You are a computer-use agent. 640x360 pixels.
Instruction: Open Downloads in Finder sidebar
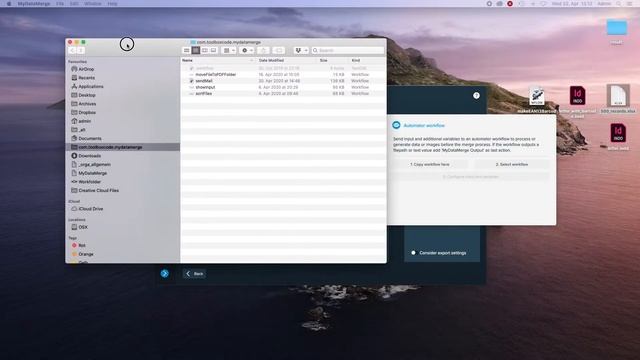pyautogui.click(x=89, y=156)
